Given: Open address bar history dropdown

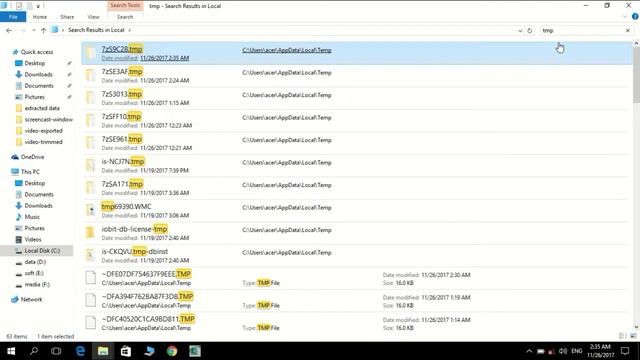Looking at the screenshot, I should click(x=520, y=31).
